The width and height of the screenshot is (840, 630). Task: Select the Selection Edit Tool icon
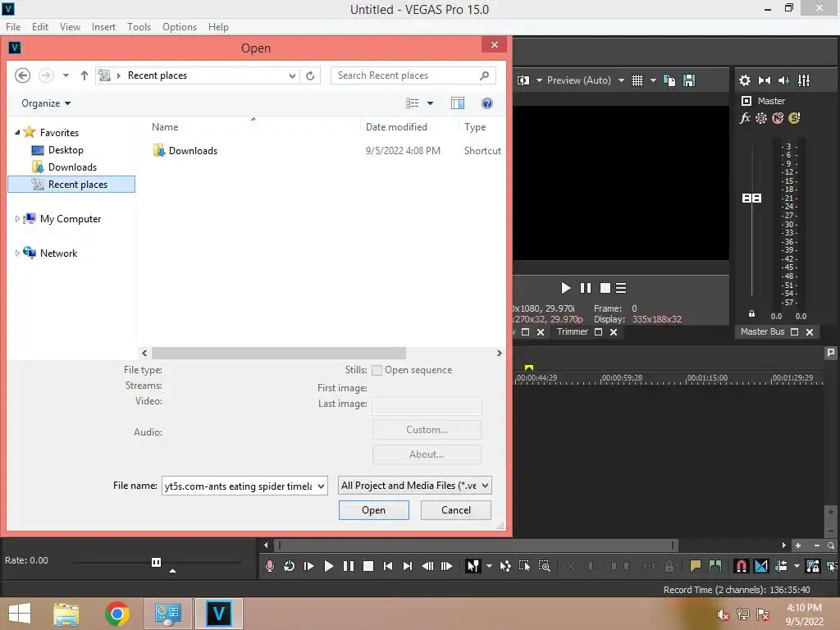524,566
